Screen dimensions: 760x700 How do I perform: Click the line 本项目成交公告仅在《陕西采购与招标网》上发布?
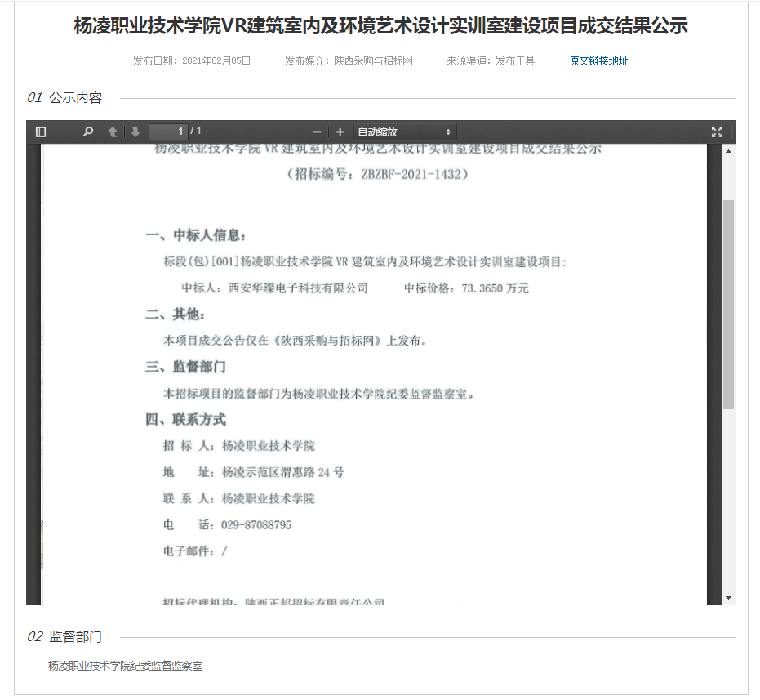(x=295, y=341)
